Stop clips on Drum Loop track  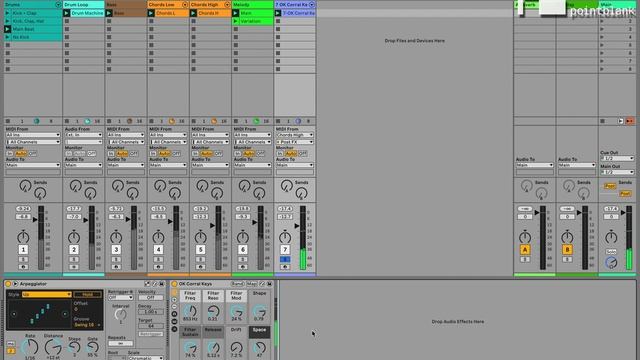pos(67,121)
